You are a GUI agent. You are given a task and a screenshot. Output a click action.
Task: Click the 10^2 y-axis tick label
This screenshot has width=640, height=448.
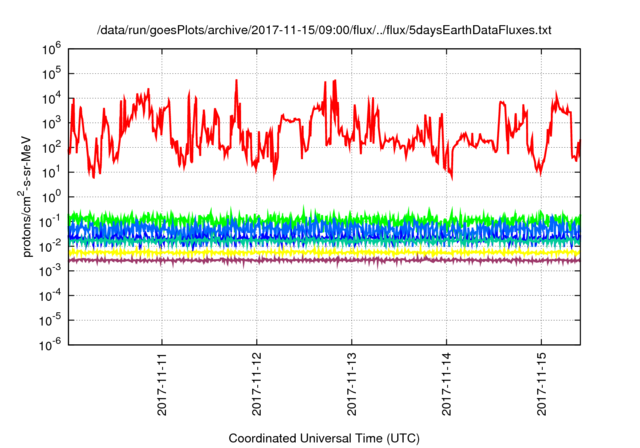(x=51, y=147)
